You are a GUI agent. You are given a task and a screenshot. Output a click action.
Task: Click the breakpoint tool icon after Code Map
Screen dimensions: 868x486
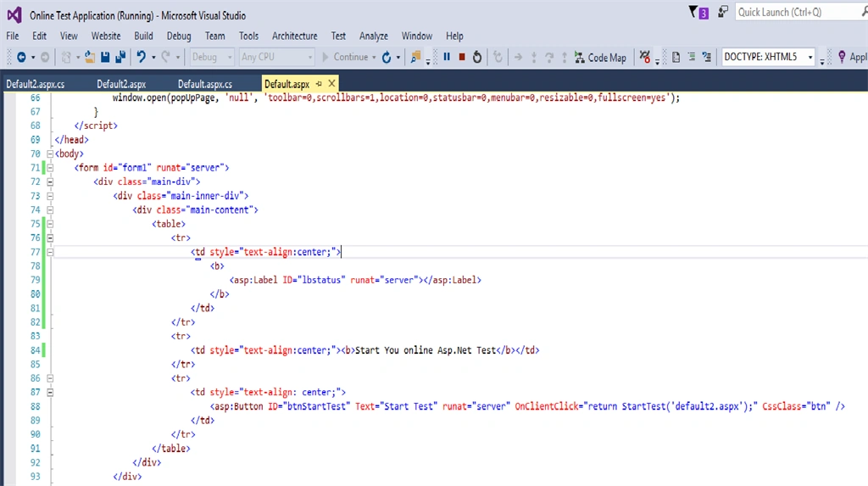click(x=645, y=57)
